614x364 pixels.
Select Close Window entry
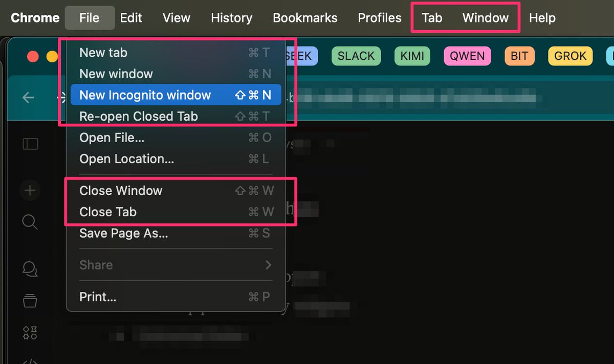pos(176,191)
